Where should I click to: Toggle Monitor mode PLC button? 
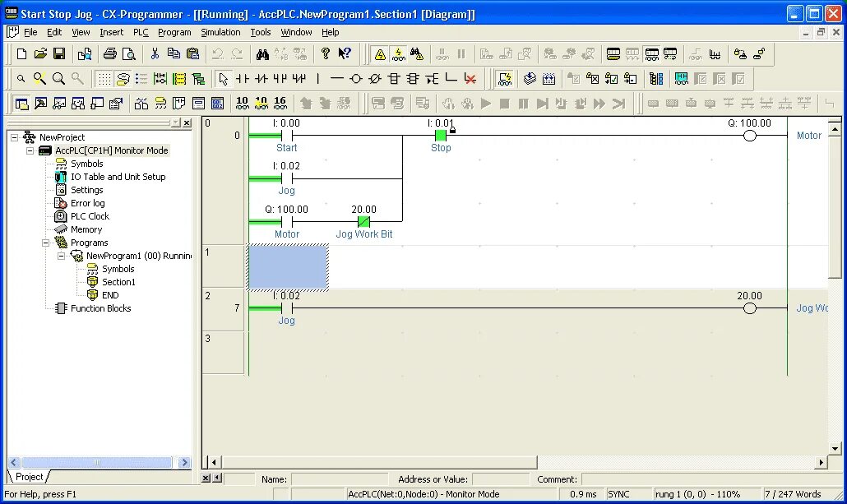tap(651, 53)
